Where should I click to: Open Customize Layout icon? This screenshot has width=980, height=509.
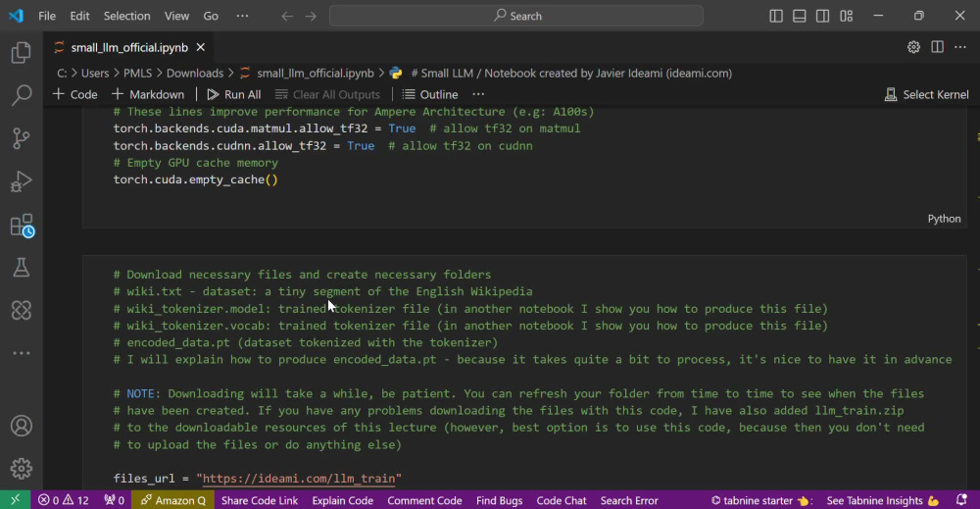tap(847, 17)
